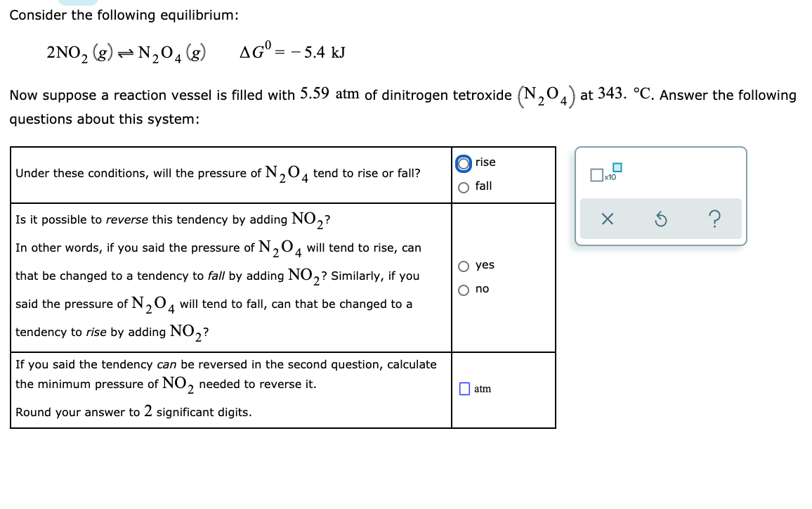
Task: Click the X icon in the gray toolbar
Action: point(608,219)
